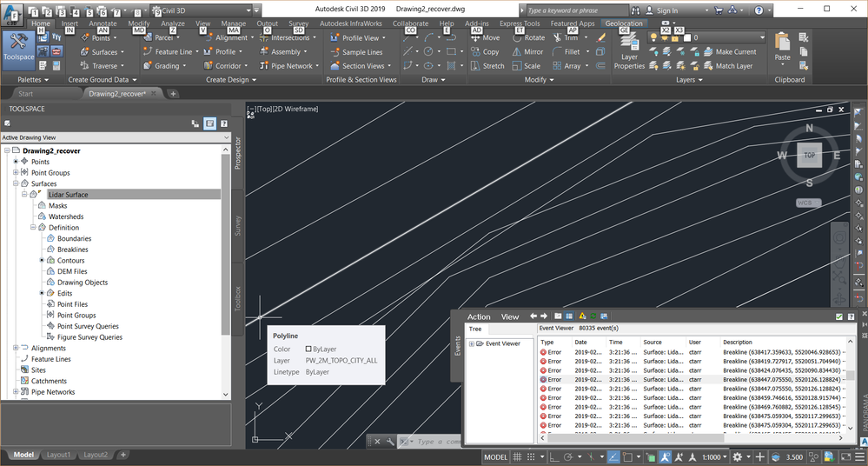
Task: Open the status bar customization menu
Action: [x=859, y=457]
